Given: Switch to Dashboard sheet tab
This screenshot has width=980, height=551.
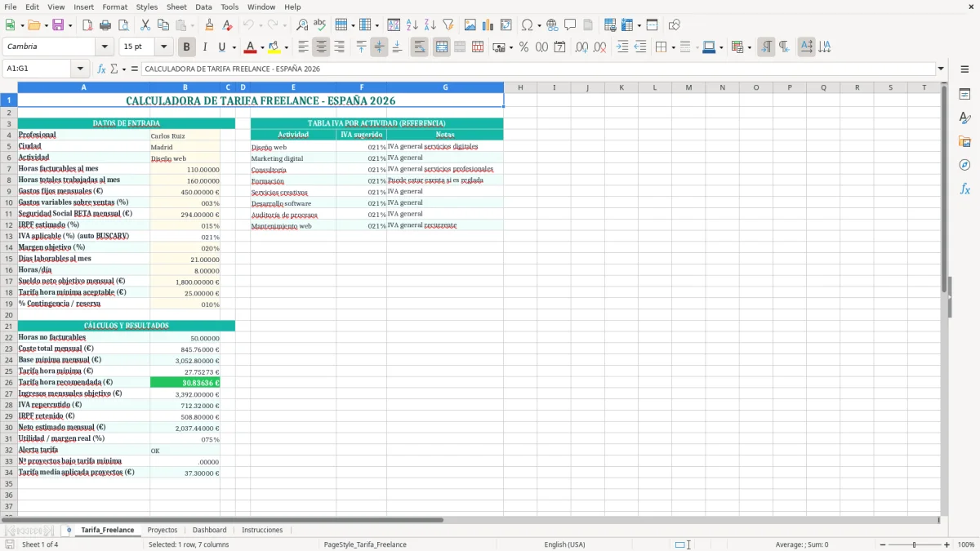Looking at the screenshot, I should (210, 530).
